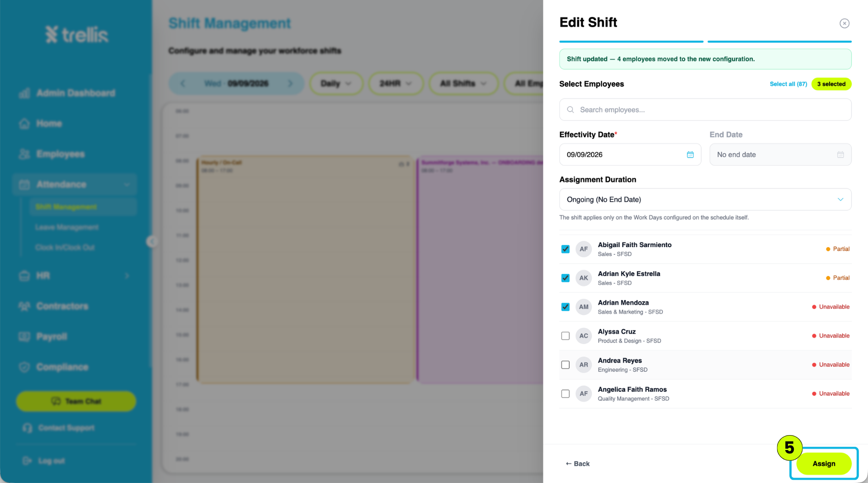Open Leave Management submenu item
This screenshot has width=868, height=483.
67,227
